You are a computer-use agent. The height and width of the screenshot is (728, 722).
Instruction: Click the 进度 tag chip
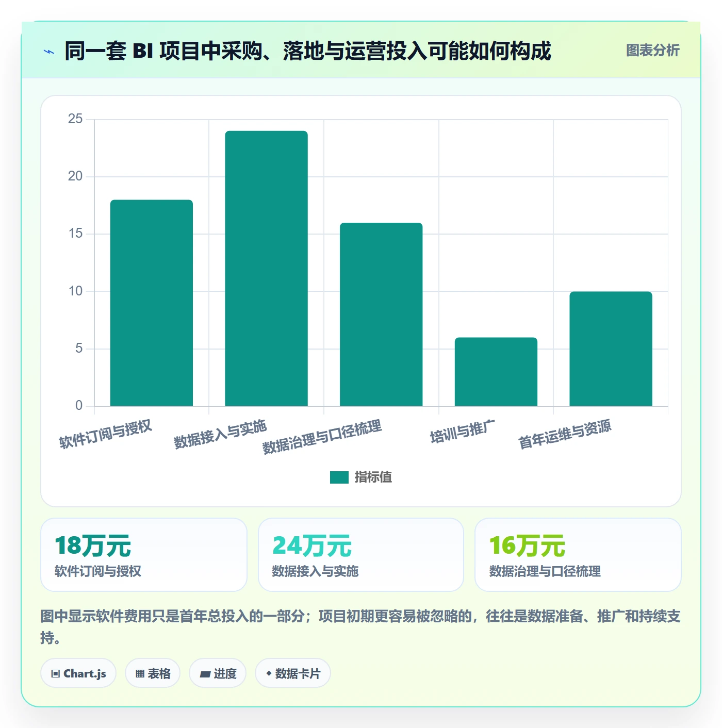[218, 673]
